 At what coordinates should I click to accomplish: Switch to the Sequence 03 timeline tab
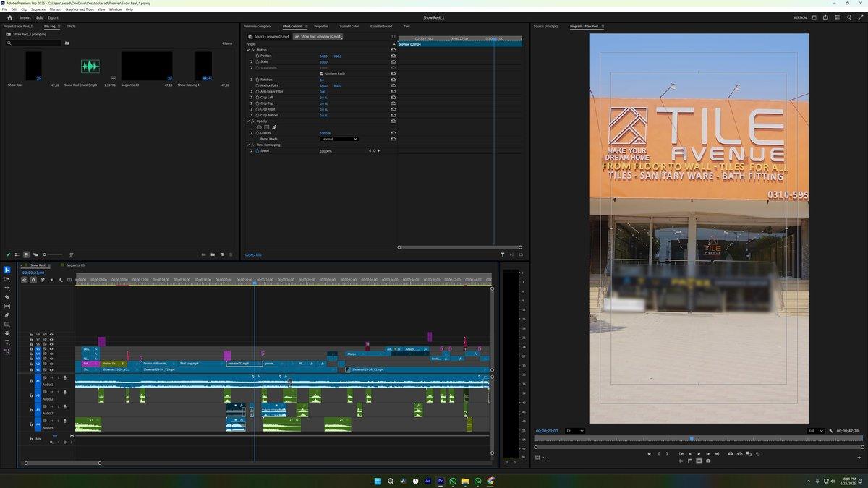click(x=75, y=265)
